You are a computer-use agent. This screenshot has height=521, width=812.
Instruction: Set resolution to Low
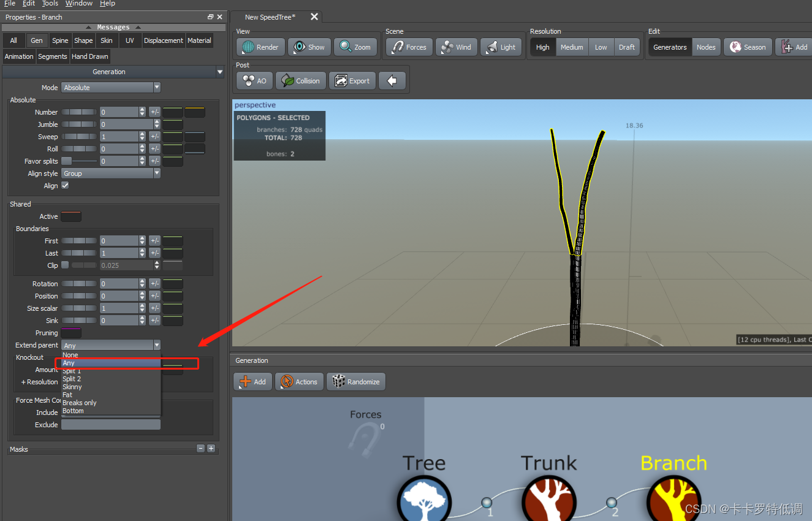pos(601,47)
